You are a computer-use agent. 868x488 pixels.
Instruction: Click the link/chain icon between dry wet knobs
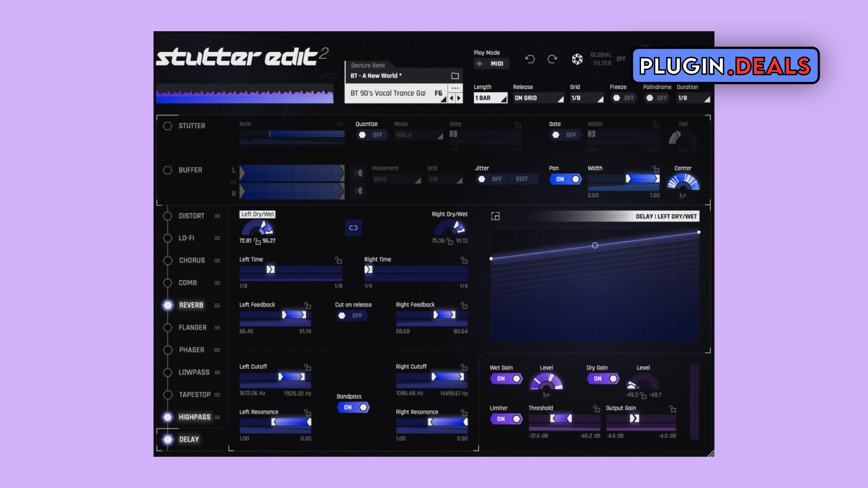[353, 228]
